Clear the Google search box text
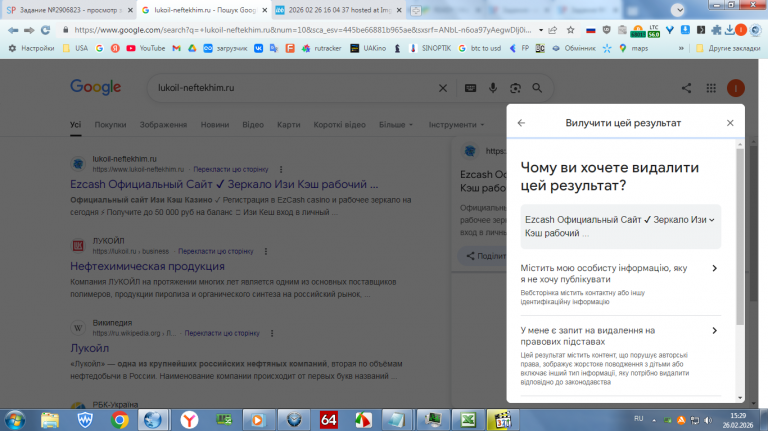768x431 pixels. tap(443, 88)
